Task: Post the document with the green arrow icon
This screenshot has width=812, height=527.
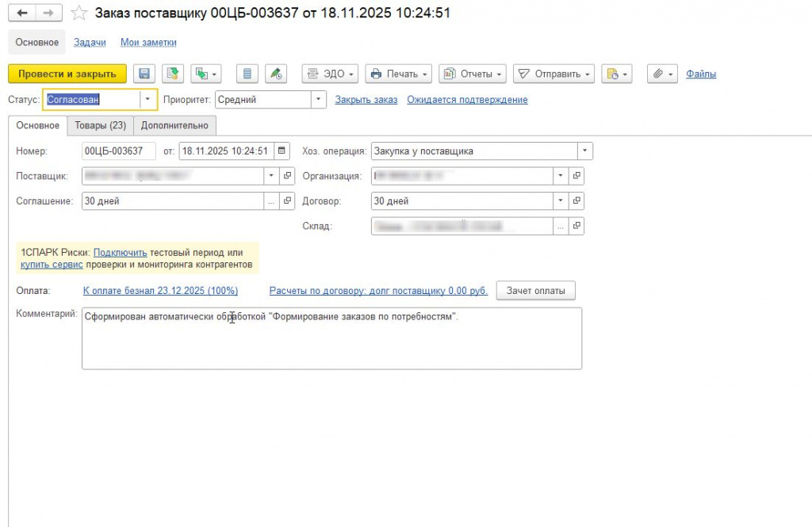Action: click(x=172, y=74)
